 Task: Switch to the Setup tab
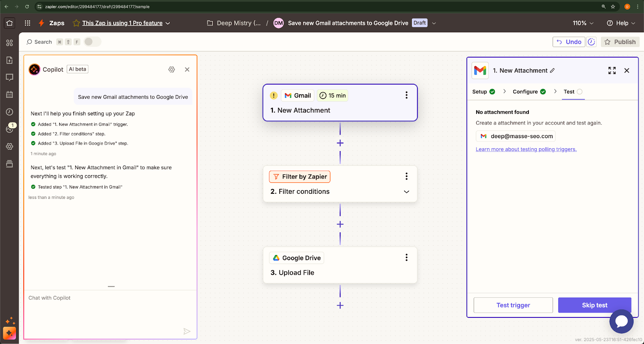pyautogui.click(x=483, y=92)
